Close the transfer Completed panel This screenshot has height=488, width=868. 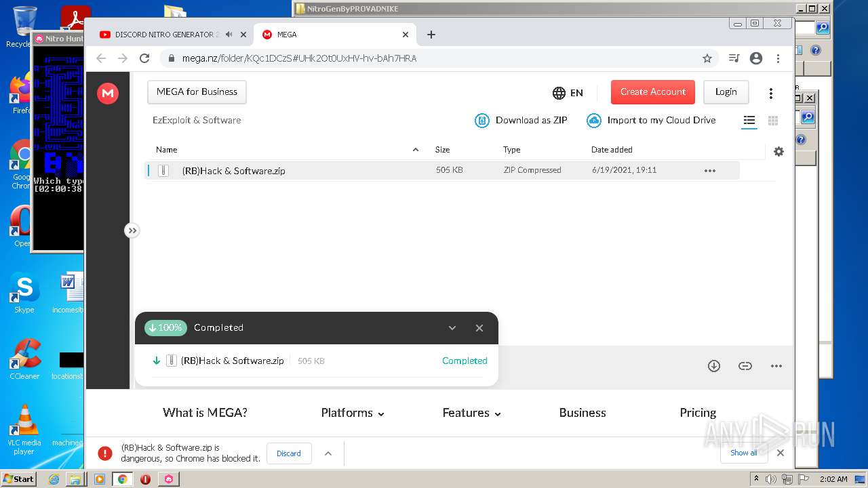(479, 328)
